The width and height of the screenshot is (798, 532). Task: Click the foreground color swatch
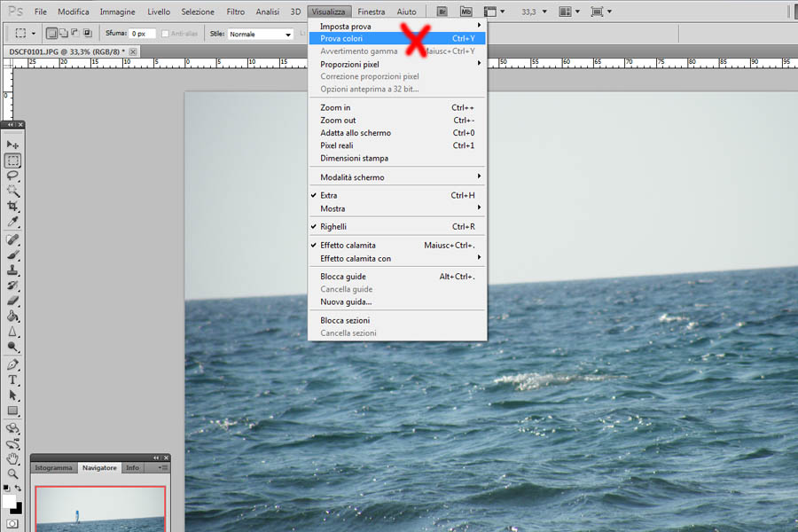point(9,502)
